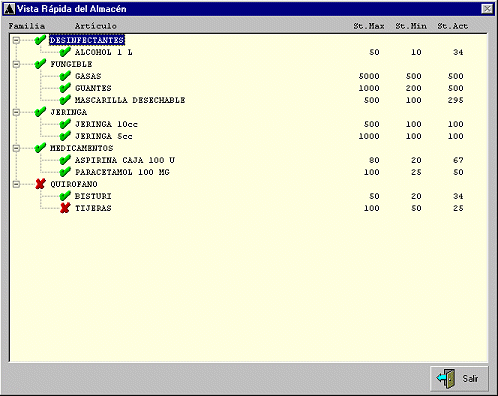
Task: Click the max stock 1000 for JERINGA 5cc
Action: 369,136
